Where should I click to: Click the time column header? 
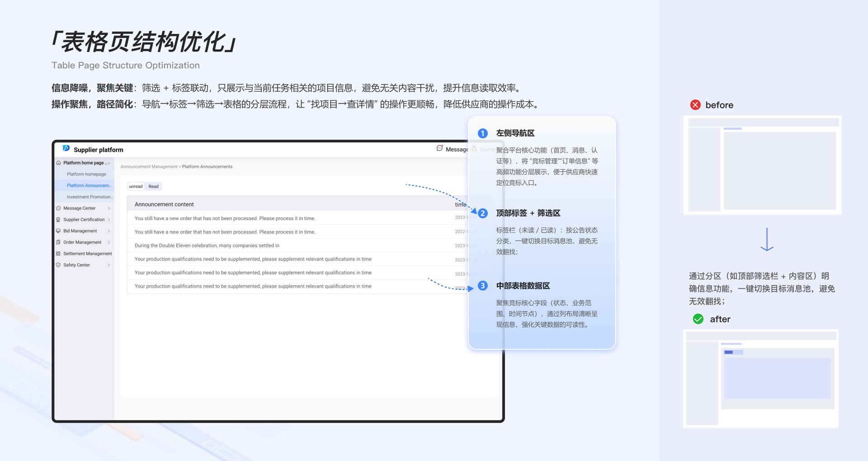pyautogui.click(x=460, y=205)
